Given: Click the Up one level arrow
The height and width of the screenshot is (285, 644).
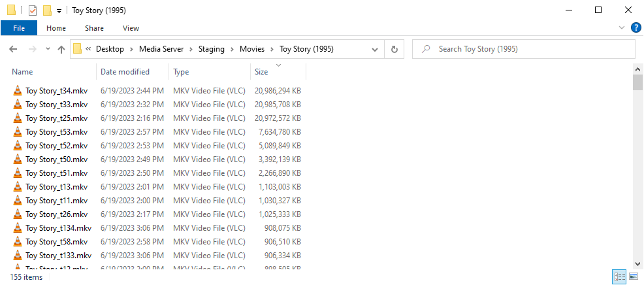Looking at the screenshot, I should point(61,49).
